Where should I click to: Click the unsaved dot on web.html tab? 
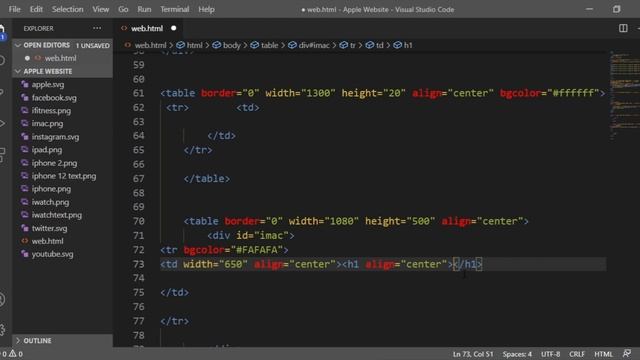[x=173, y=28]
